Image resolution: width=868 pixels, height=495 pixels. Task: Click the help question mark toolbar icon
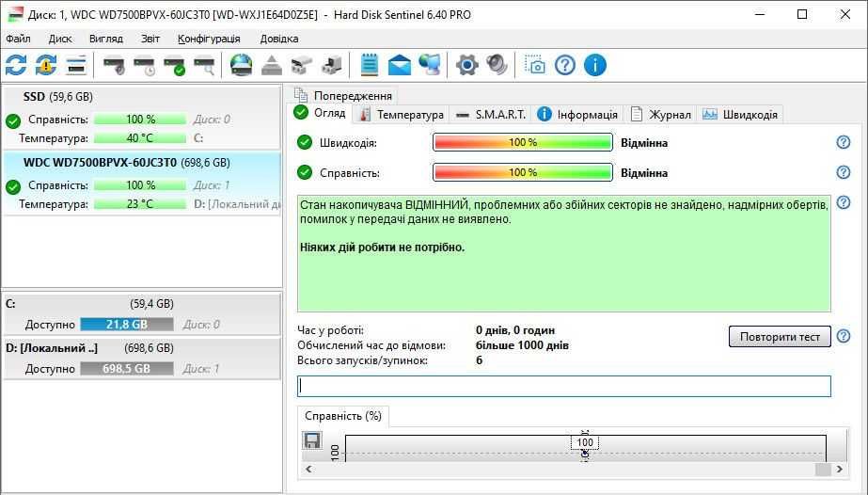(x=565, y=65)
